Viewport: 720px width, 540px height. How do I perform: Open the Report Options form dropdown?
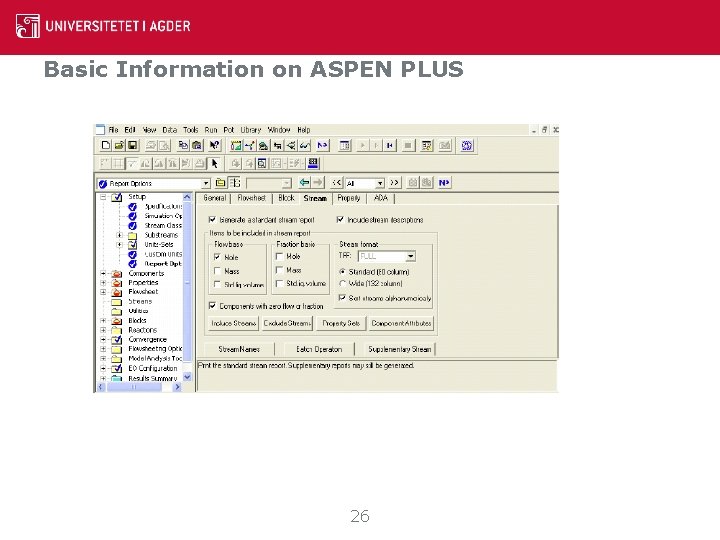[206, 183]
